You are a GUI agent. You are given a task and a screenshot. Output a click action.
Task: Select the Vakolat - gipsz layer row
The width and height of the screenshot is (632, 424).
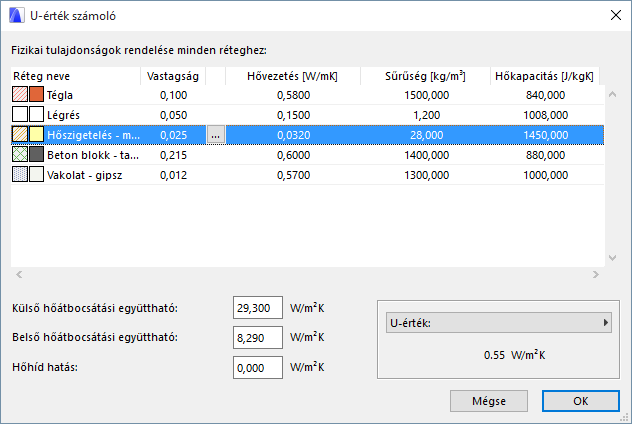click(x=308, y=175)
